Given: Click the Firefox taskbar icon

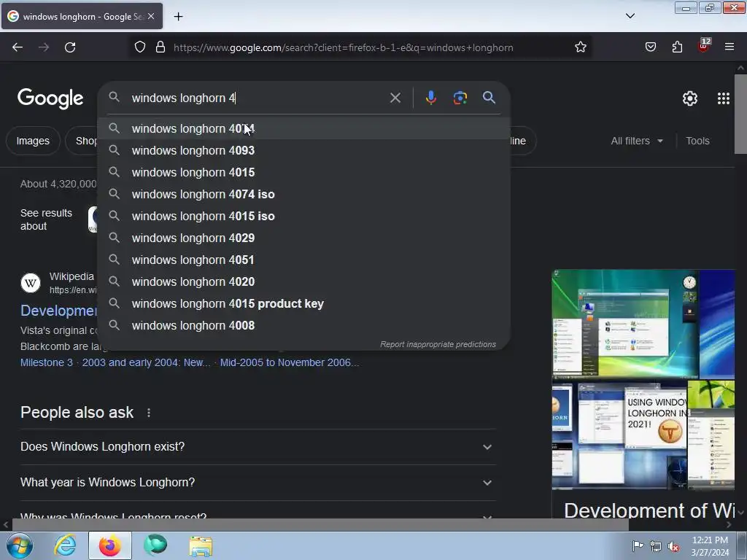Looking at the screenshot, I should (109, 545).
